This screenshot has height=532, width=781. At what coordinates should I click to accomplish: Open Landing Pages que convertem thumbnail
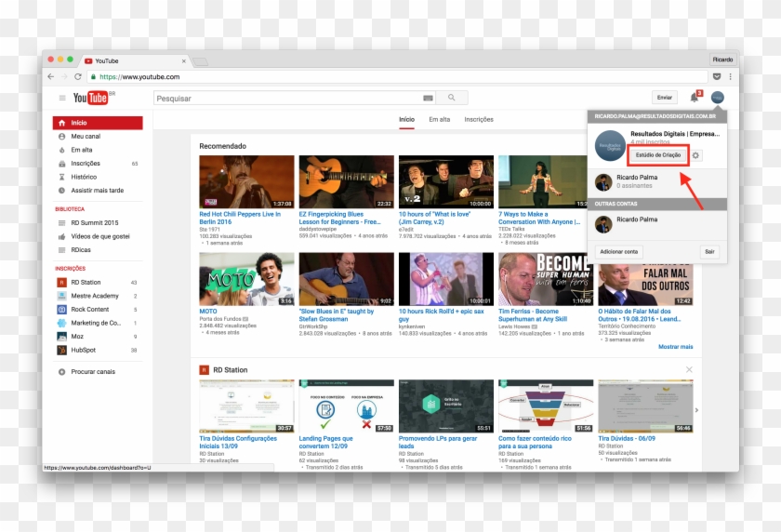[346, 406]
